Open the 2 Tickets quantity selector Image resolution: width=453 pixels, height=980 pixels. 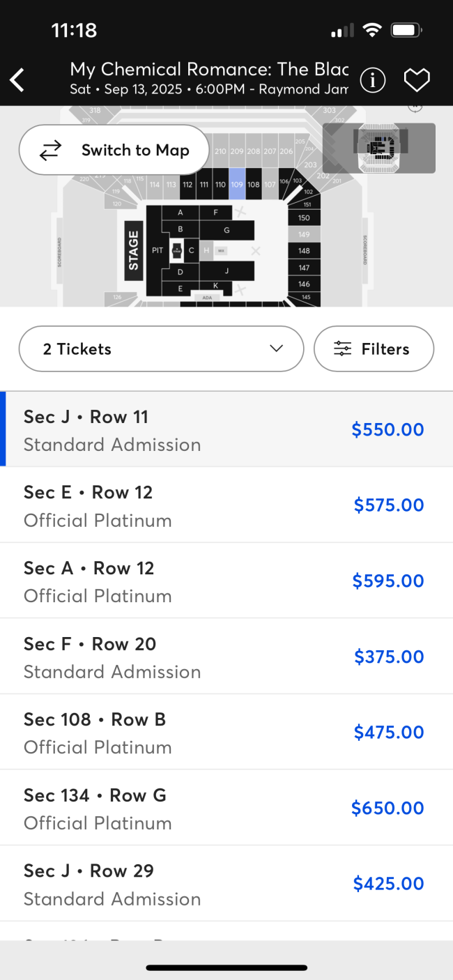pos(161,349)
